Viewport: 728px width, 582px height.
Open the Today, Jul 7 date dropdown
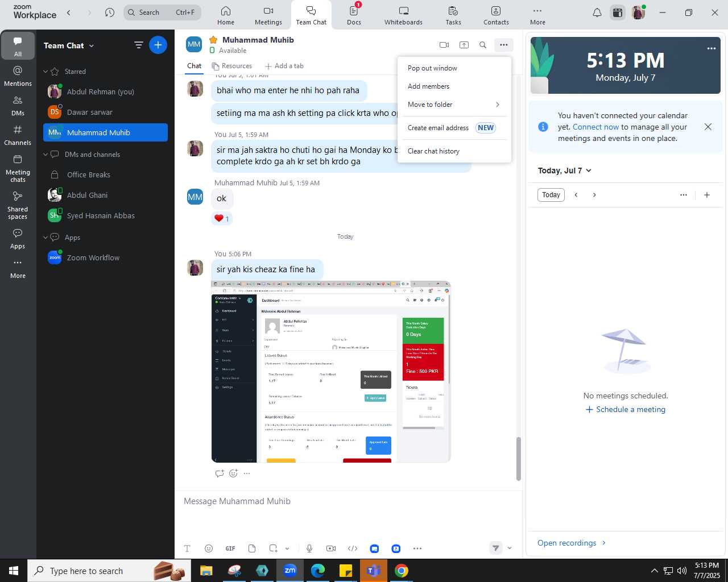[565, 171]
